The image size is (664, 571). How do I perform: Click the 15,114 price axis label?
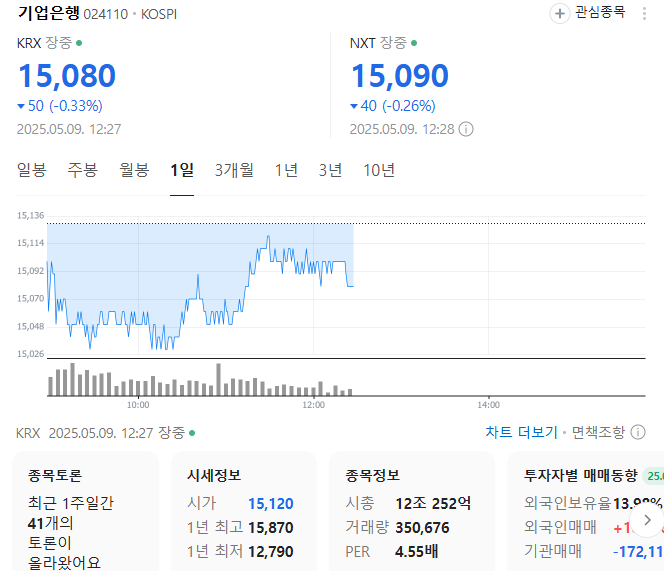30,243
